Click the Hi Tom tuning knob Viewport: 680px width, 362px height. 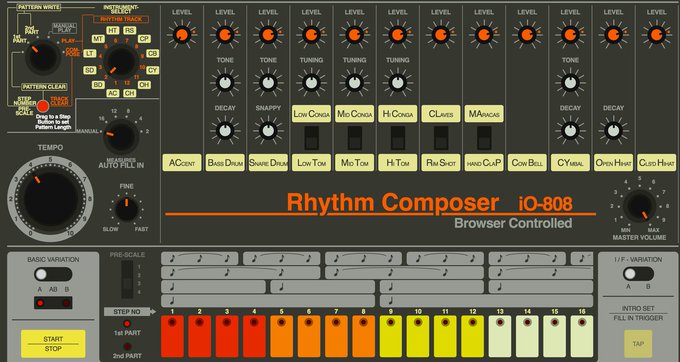[x=398, y=82]
